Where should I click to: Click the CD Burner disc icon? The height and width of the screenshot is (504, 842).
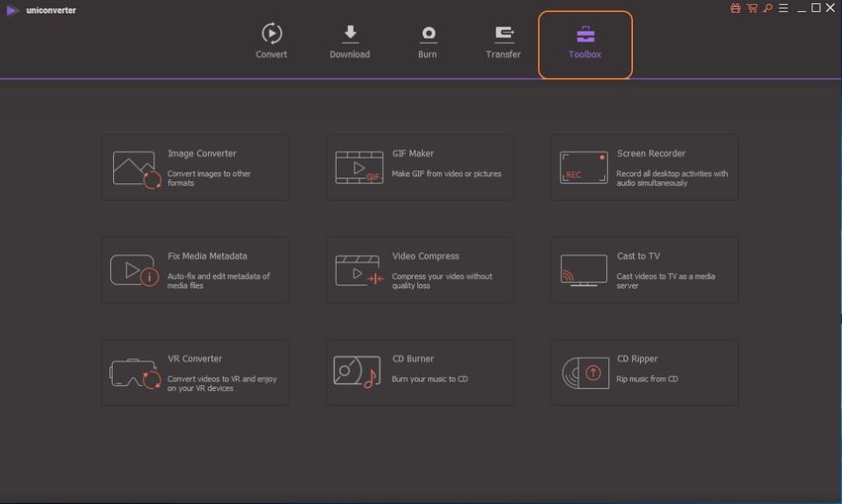point(357,371)
